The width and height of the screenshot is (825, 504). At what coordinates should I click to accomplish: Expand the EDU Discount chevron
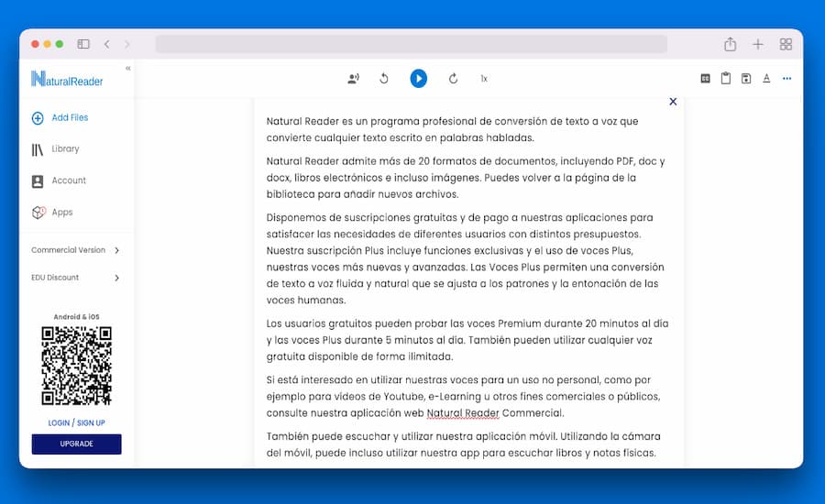pyautogui.click(x=116, y=278)
